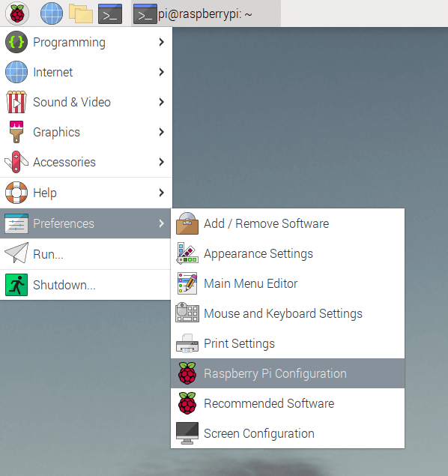Viewport: 448px width, 476px height.
Task: Launch the Terminal icon in the taskbar
Action: tap(110, 13)
